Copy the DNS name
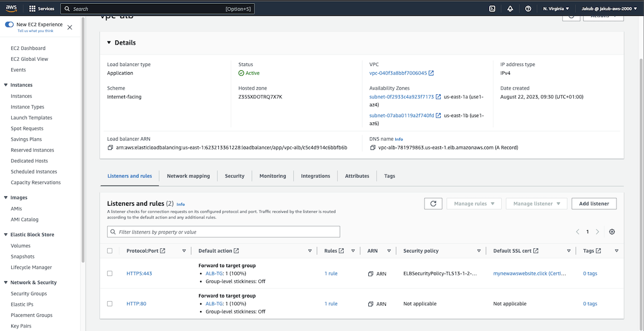 [373, 148]
